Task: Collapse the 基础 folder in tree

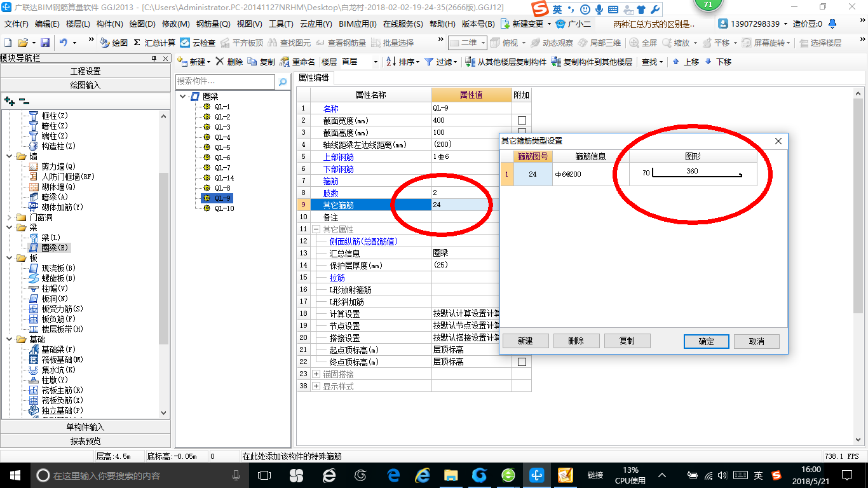Action: [9, 339]
